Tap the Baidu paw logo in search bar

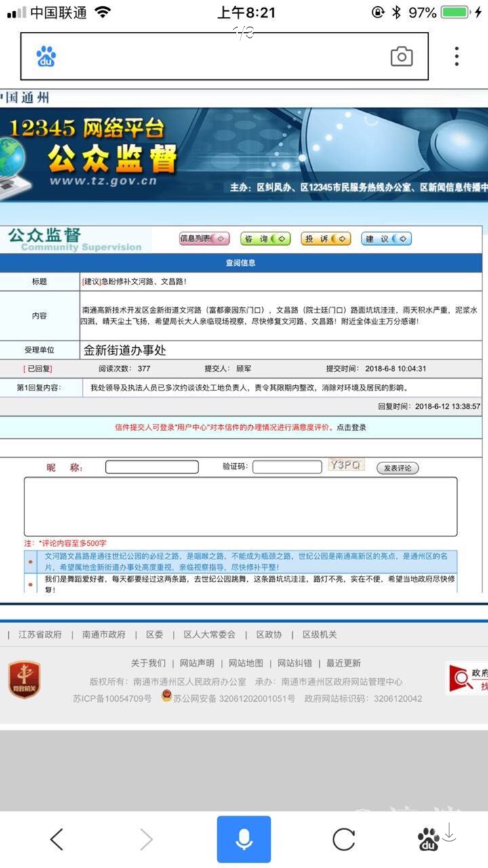[x=46, y=57]
